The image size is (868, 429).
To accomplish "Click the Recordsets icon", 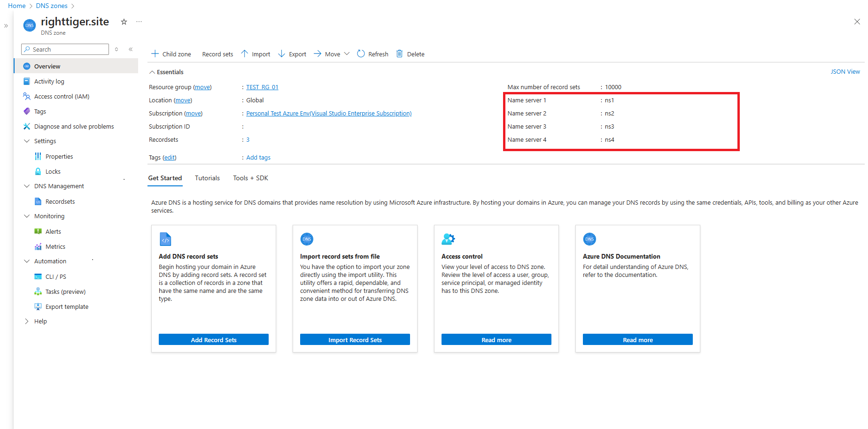I will [38, 201].
